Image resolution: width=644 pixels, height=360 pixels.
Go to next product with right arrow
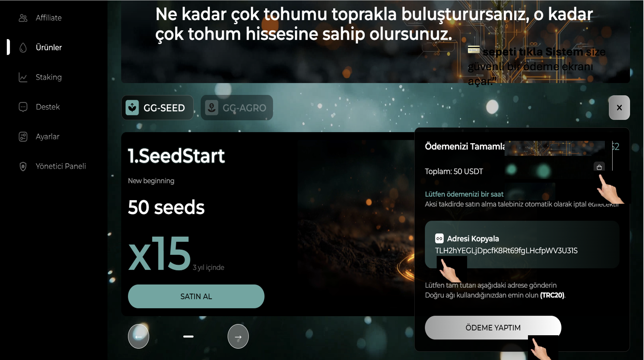238,336
